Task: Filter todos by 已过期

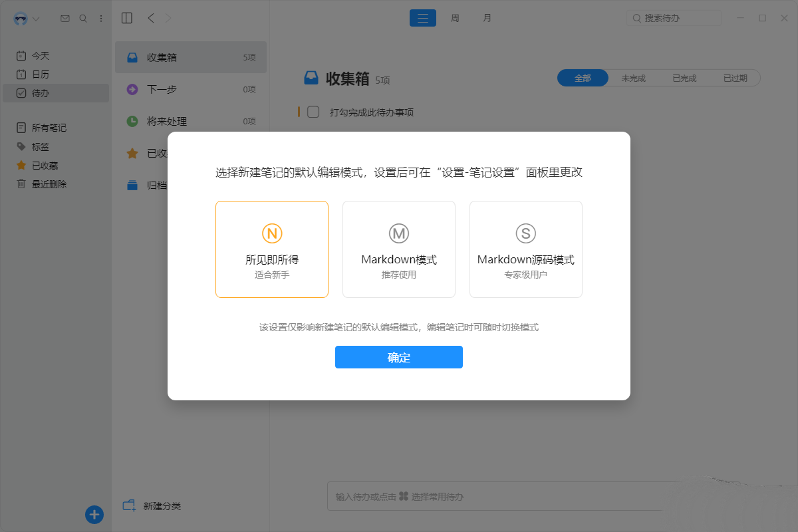Action: [735, 78]
